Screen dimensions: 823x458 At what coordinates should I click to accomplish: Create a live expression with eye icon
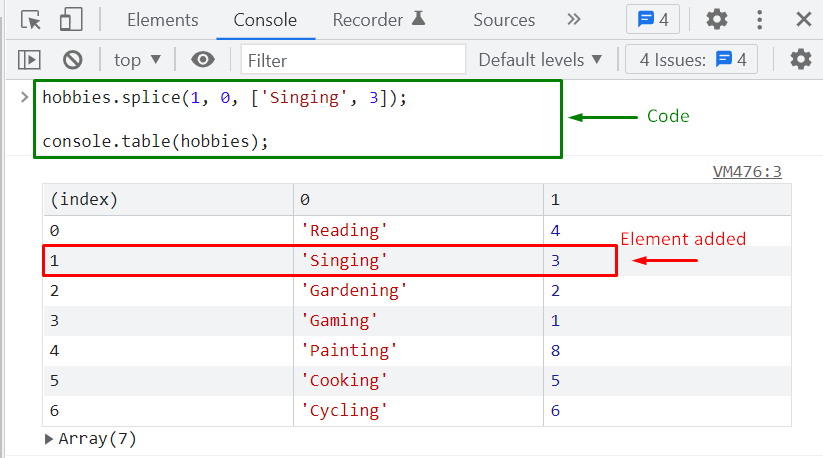(203, 60)
